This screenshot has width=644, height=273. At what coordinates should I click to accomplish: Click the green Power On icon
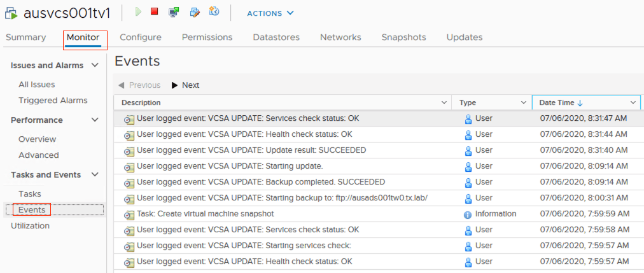pyautogui.click(x=139, y=12)
